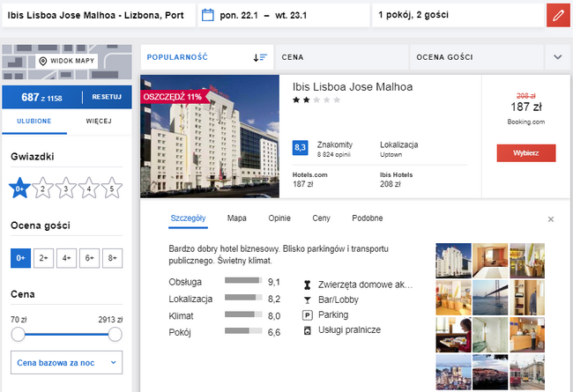Viewport: 573px width, 392px height.
Task: Sort results by Cena
Action: [x=342, y=57]
